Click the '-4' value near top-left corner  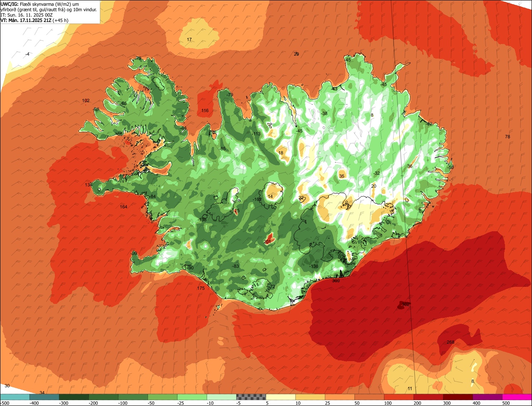pyautogui.click(x=27, y=54)
